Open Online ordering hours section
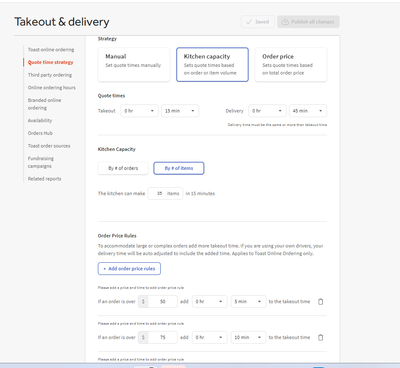This screenshot has height=368, width=400. pyautogui.click(x=52, y=88)
